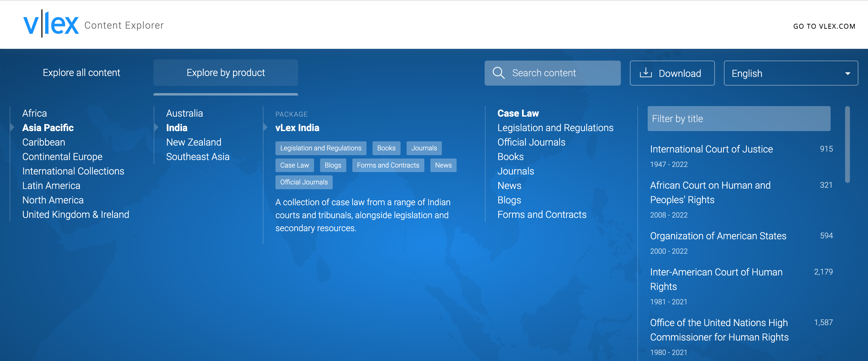868x361 pixels.
Task: Select Blogs content type
Action: click(x=509, y=200)
